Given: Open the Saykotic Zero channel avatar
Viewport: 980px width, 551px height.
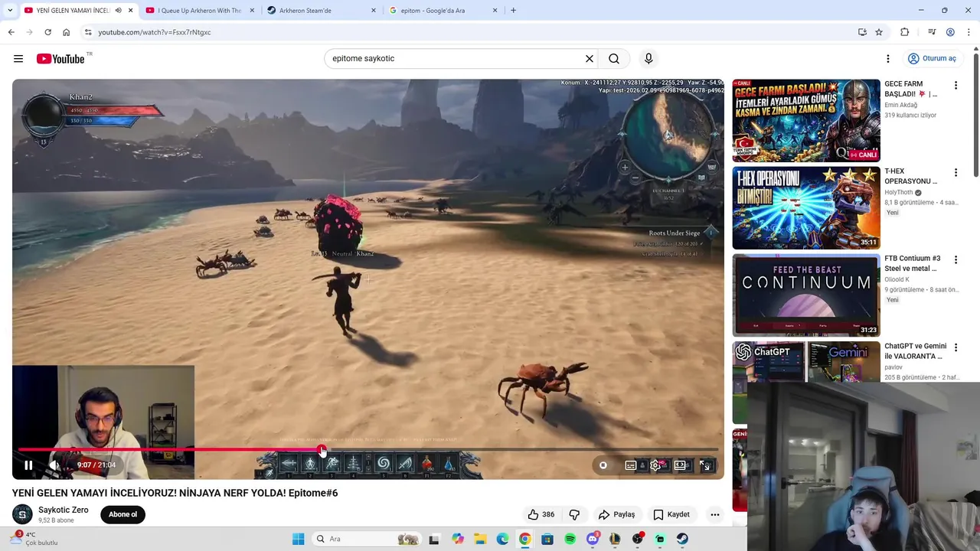Looking at the screenshot, I should (23, 514).
